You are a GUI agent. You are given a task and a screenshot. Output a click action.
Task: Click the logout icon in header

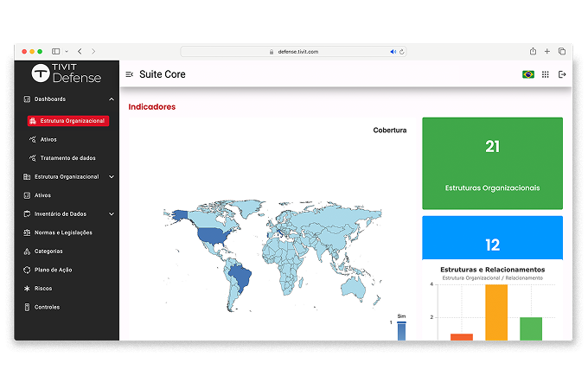click(x=562, y=74)
